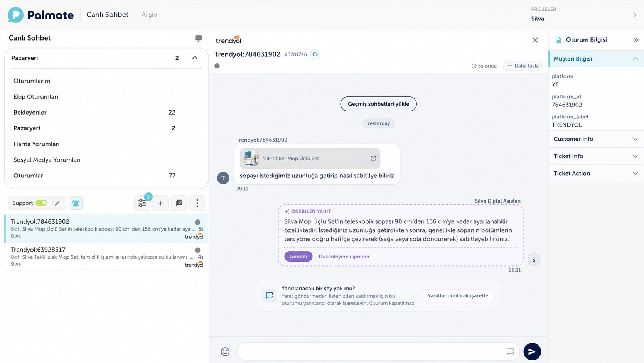
Task: Click the multi-select checklist icon
Action: [179, 203]
